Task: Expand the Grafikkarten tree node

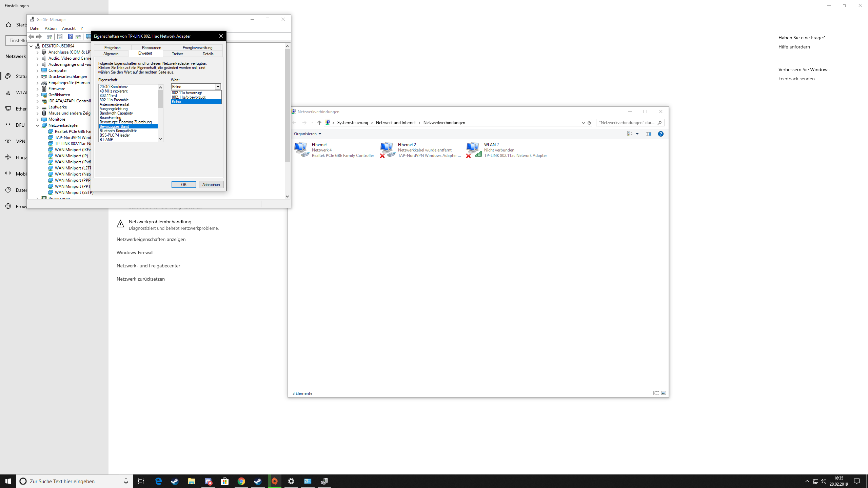Action: [38, 95]
